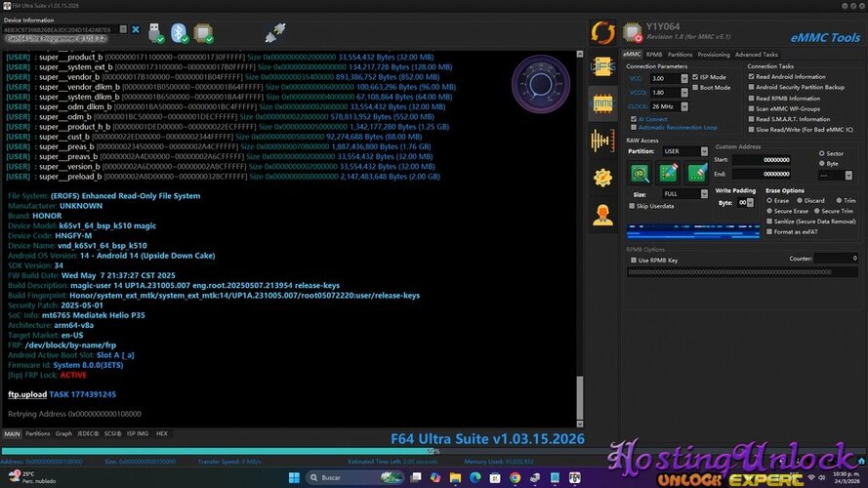Enable Android Security Partition Backup

pyautogui.click(x=751, y=87)
